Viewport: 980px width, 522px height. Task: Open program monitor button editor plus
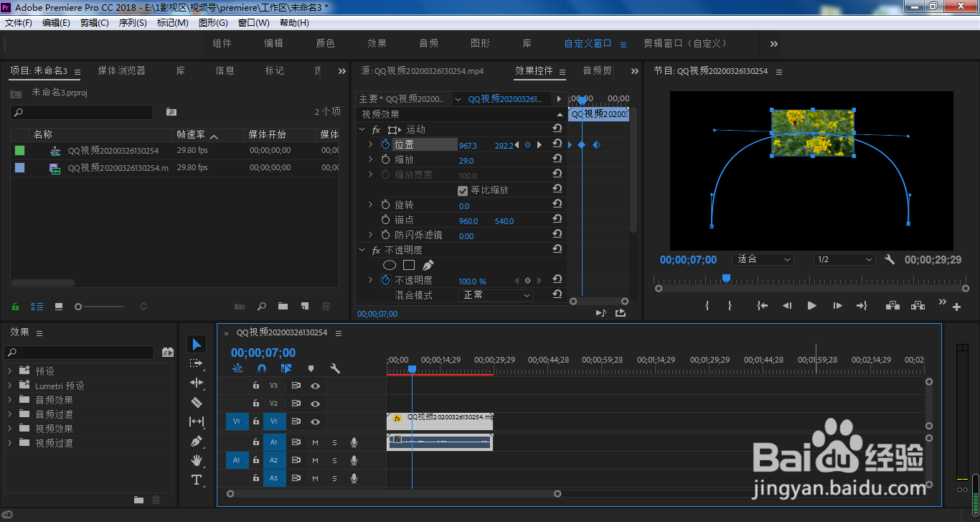click(956, 307)
